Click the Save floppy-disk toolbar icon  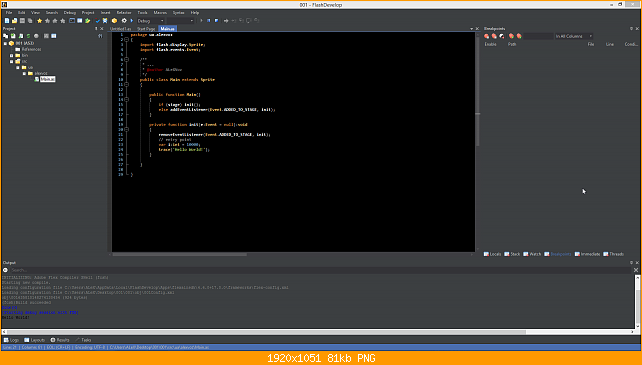[x=22, y=20]
